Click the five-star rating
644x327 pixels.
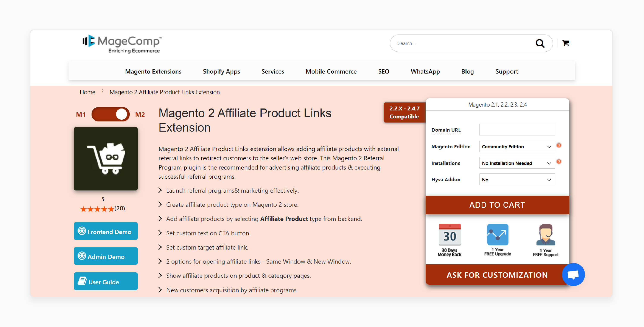pos(97,209)
